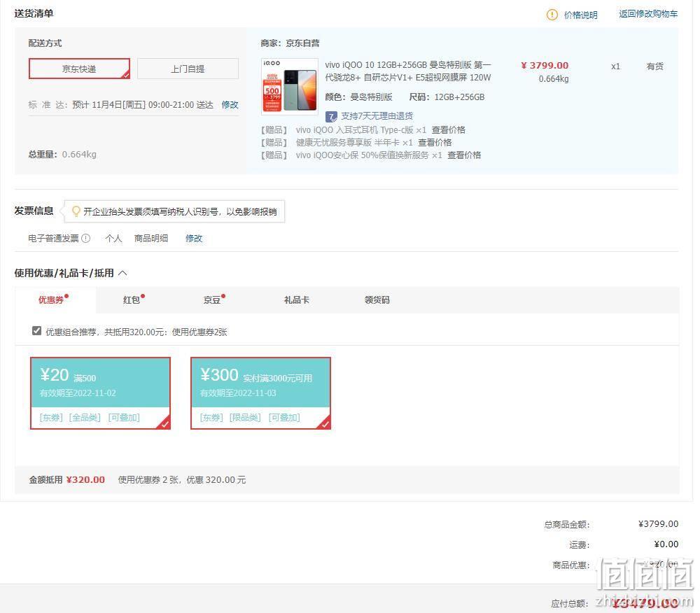
Task: View price of Type-C earphone gift
Action: (448, 130)
